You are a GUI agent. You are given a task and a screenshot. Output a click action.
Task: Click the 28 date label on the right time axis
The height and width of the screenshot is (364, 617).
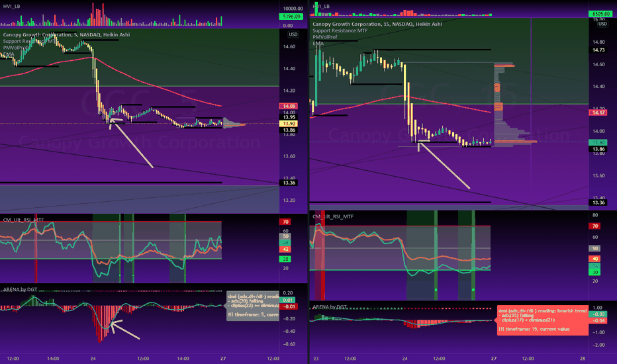(583, 359)
